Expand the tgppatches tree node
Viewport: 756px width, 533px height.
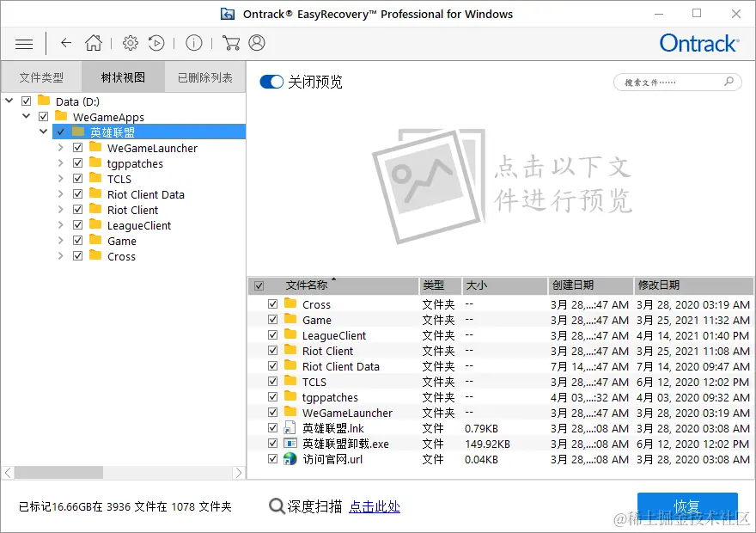click(60, 163)
